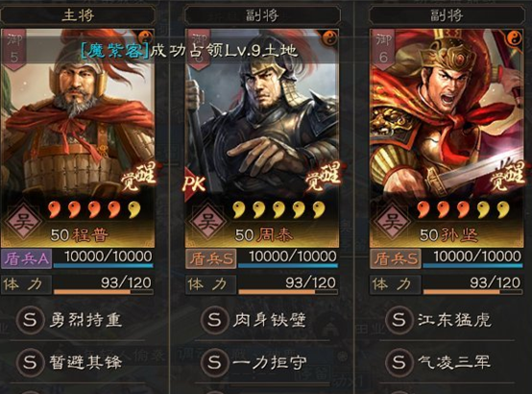
Task: Select the 主将 slot header
Action: [78, 15]
